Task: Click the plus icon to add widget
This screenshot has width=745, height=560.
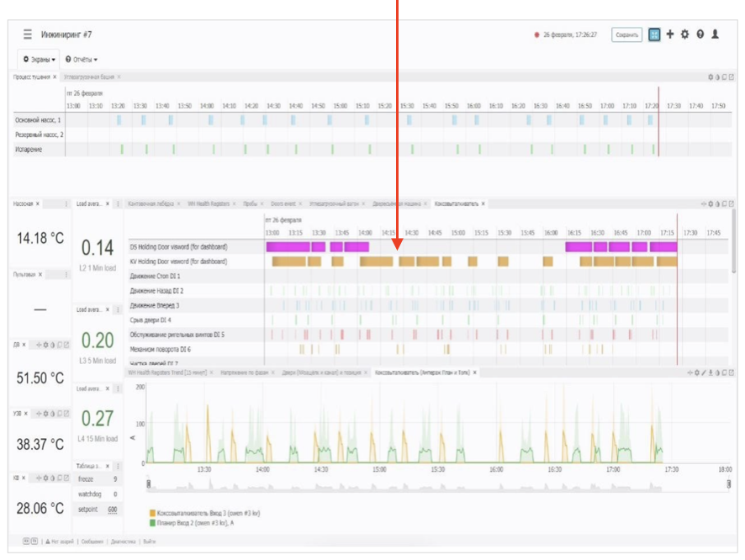Action: tap(670, 34)
